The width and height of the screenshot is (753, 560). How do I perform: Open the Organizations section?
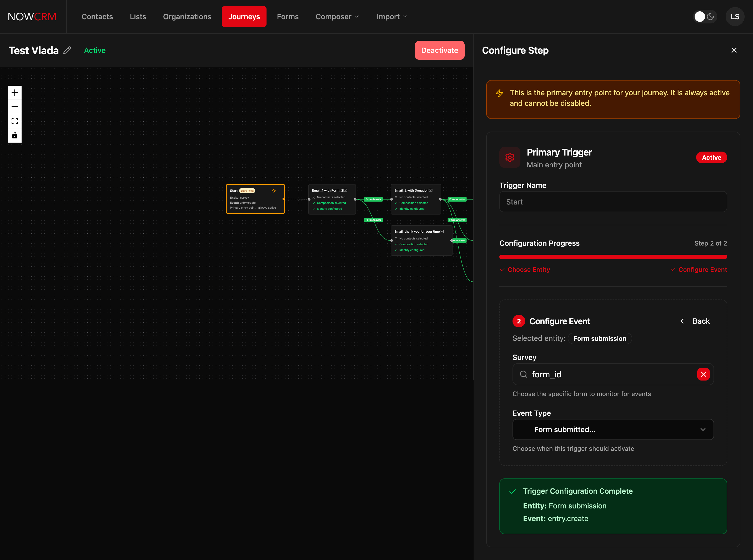click(187, 16)
